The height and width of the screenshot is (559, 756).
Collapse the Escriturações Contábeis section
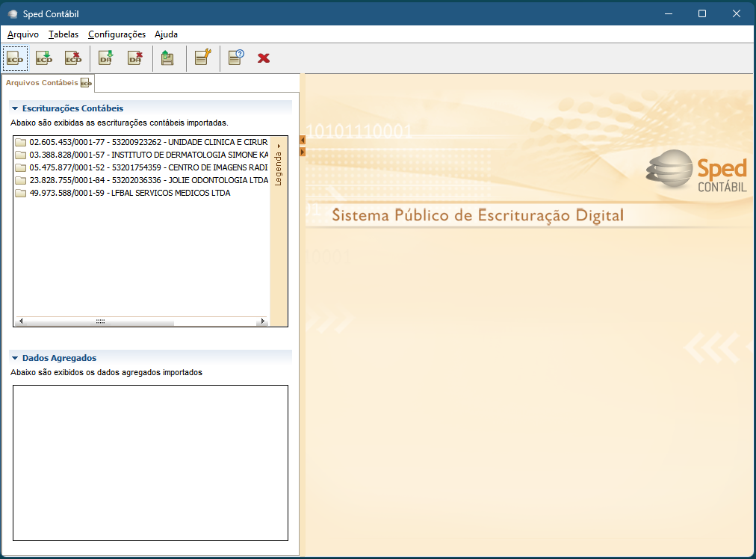(15, 108)
